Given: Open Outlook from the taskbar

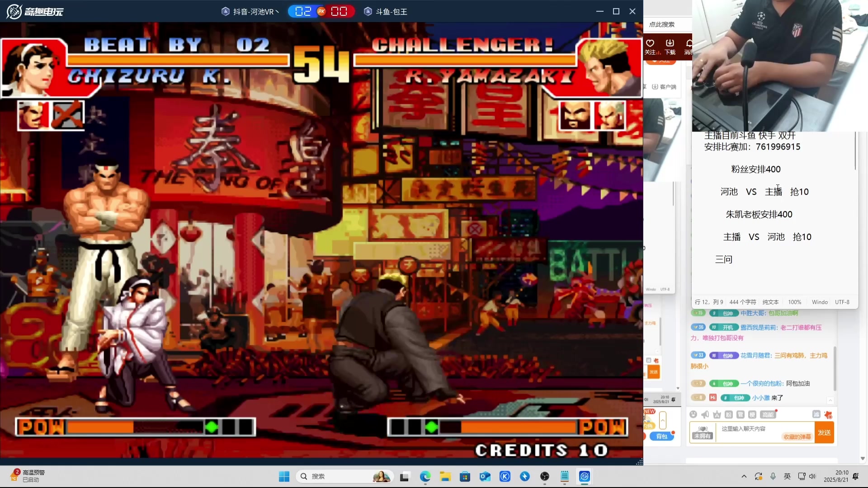Looking at the screenshot, I should (x=485, y=476).
